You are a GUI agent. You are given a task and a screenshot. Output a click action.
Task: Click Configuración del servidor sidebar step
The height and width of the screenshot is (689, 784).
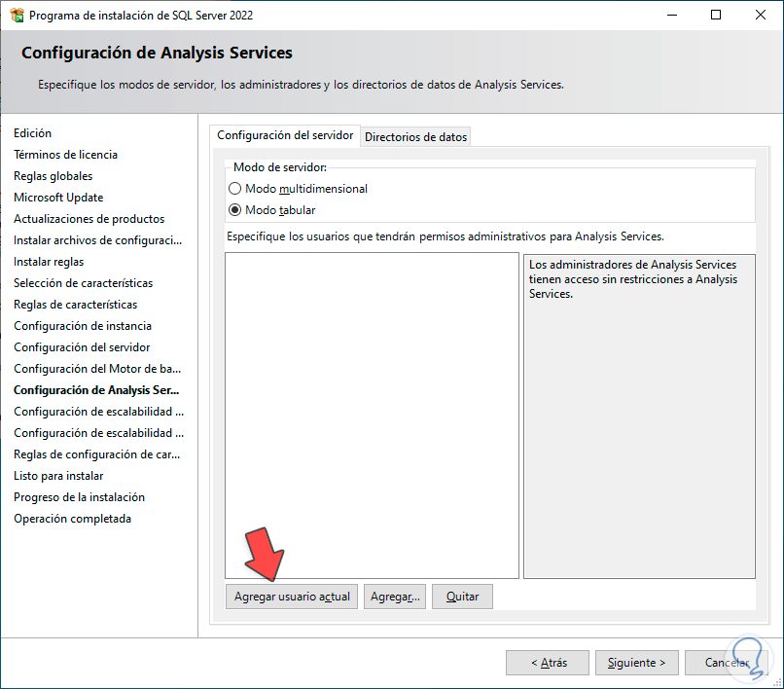82,347
